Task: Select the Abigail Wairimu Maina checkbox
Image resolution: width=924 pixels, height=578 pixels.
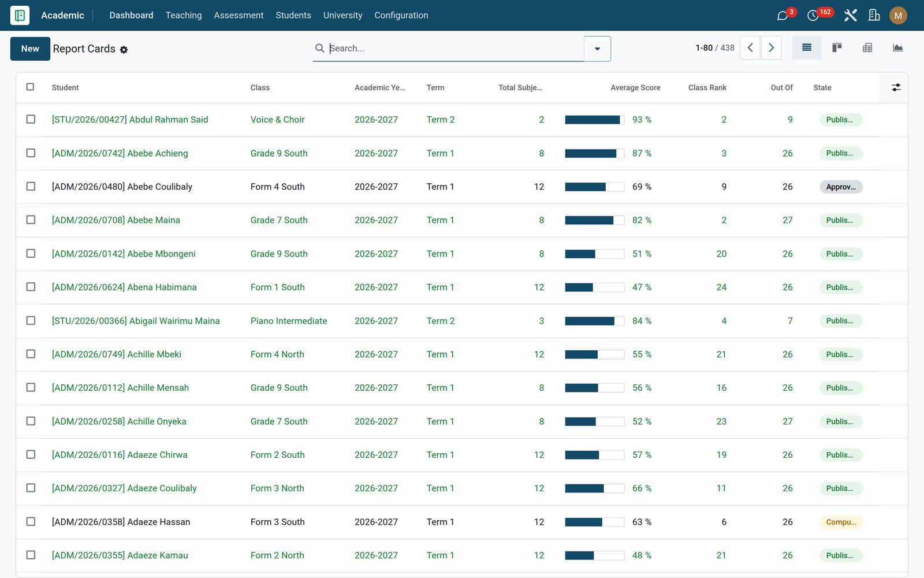Action: [x=31, y=320]
